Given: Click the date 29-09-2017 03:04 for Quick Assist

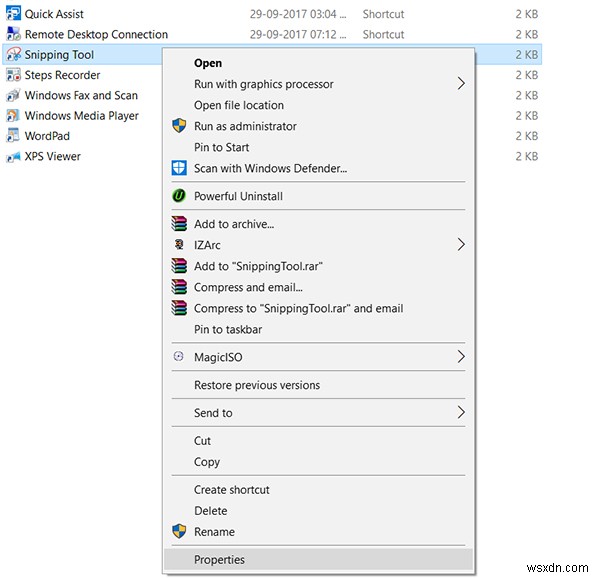Looking at the screenshot, I should 298,14.
